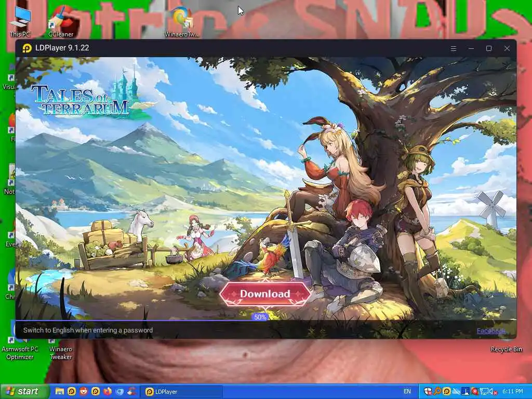Viewport: 532px width, 399px height.
Task: Click 'Switch to English when entering a password' text
Action: click(88, 330)
